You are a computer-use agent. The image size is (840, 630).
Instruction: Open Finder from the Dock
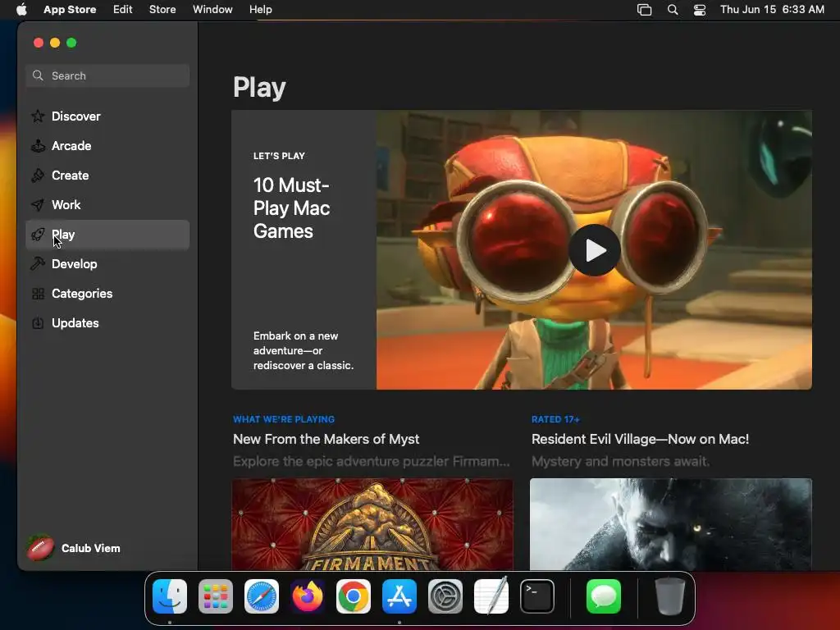pos(170,596)
